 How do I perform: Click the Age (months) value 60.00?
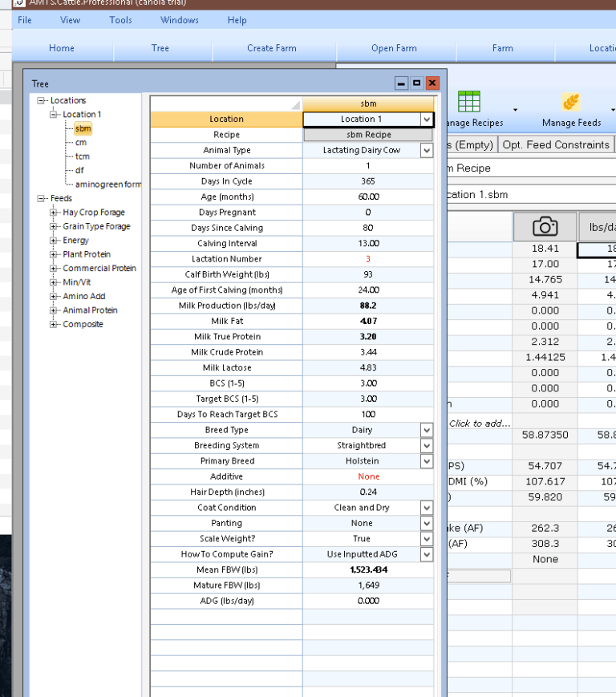pyautogui.click(x=368, y=197)
